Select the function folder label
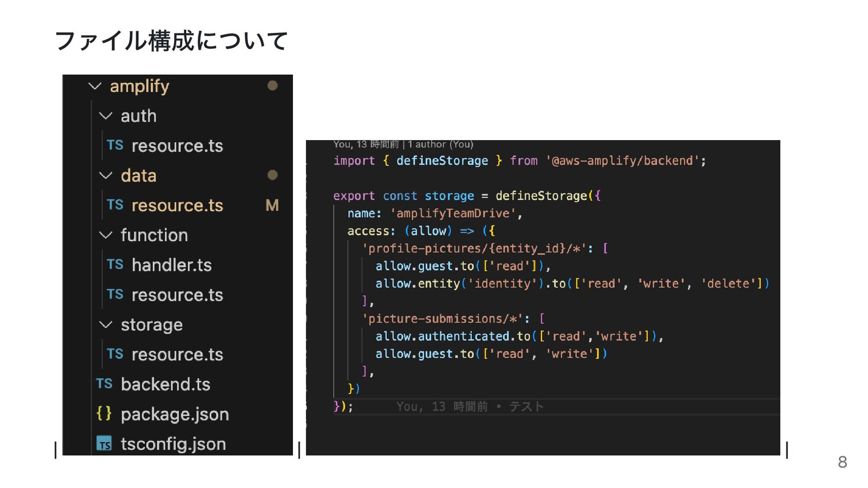868x488 pixels. (154, 235)
